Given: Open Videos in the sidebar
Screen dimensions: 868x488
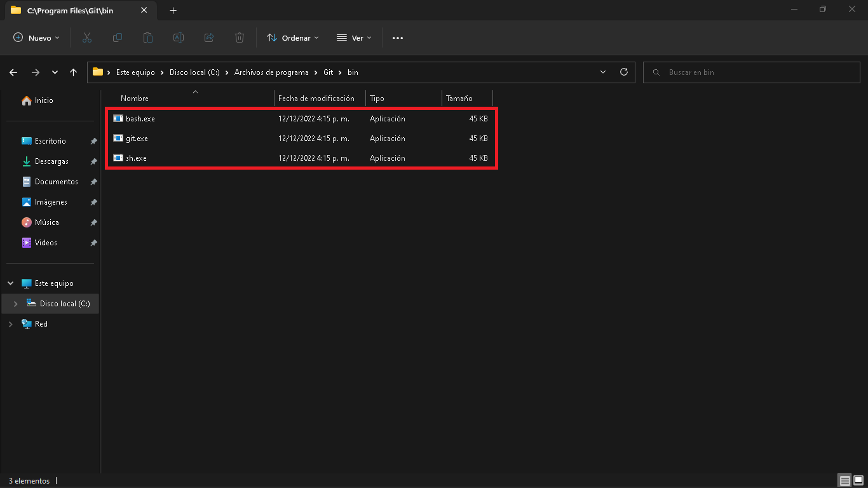Looking at the screenshot, I should point(46,243).
